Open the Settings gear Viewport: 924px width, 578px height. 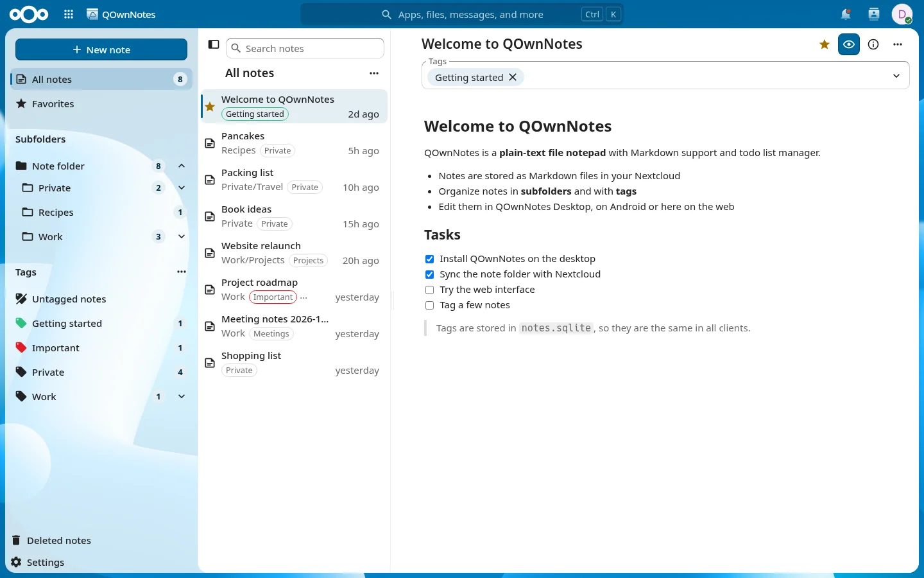point(16,562)
